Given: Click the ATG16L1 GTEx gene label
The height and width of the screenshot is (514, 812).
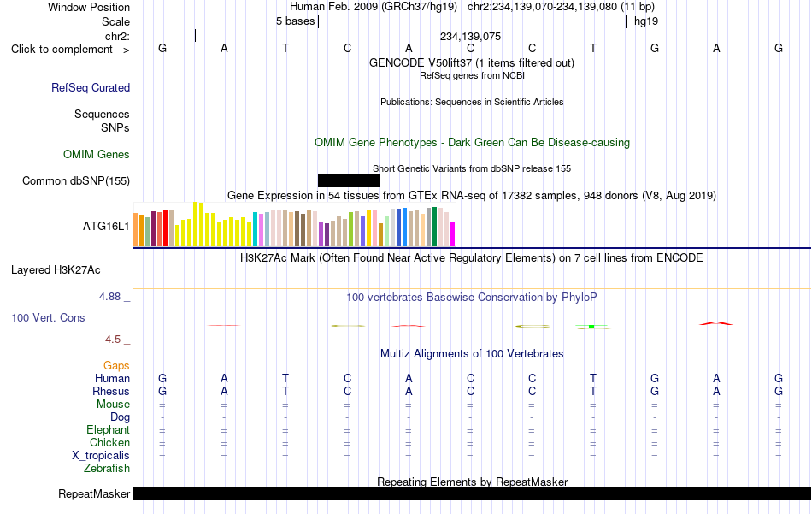Looking at the screenshot, I should 106,226.
